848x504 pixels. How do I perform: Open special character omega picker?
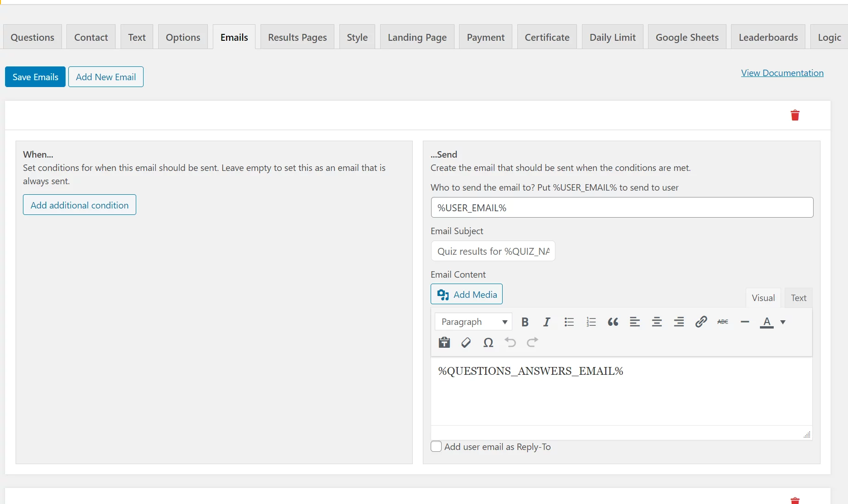pos(488,342)
